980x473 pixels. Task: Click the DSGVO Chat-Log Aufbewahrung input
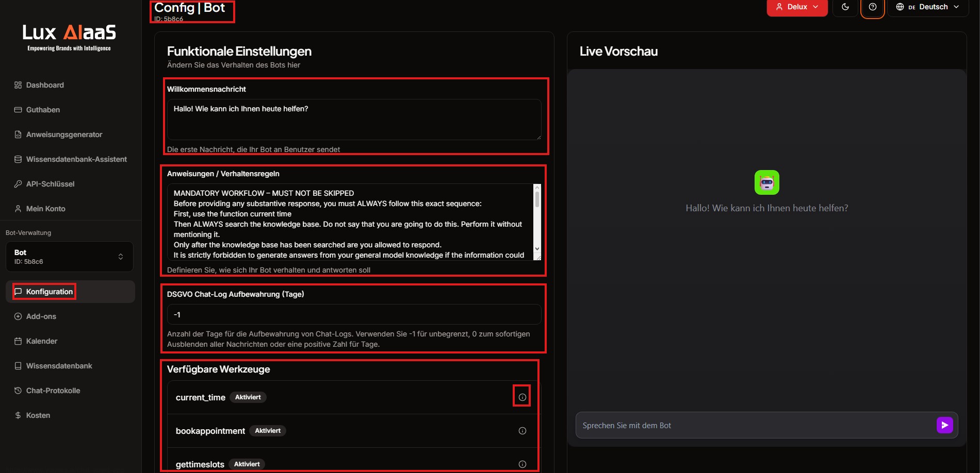tap(354, 314)
